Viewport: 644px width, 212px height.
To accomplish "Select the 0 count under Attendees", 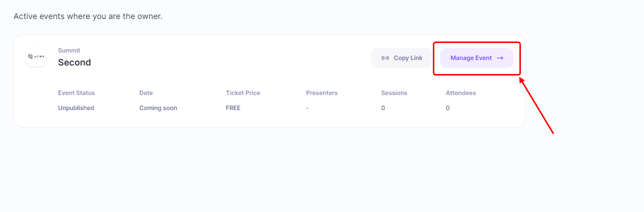I will pos(448,108).
